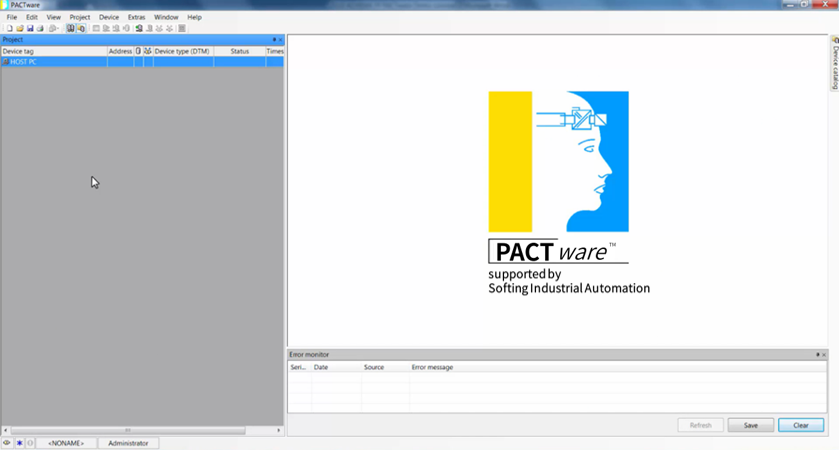The width and height of the screenshot is (839, 450).
Task: Click the Save button in Error monitor
Action: 751,425
